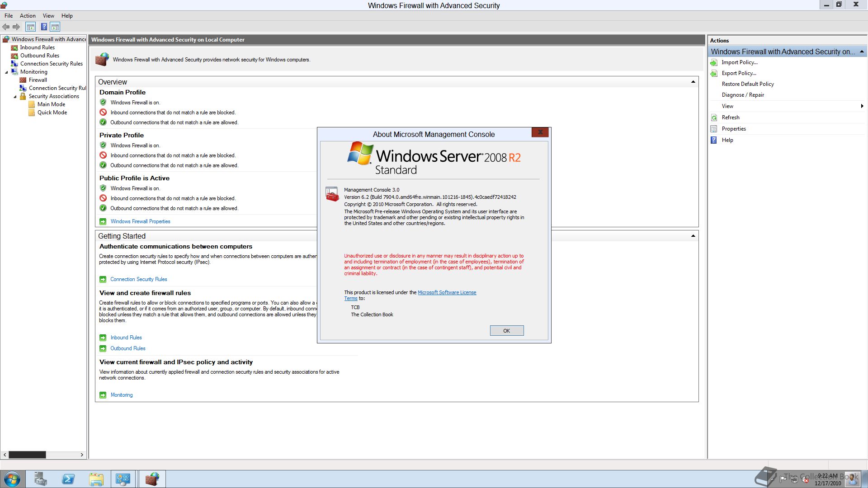Open the File menu
This screenshot has height=488, width=868.
click(9, 16)
